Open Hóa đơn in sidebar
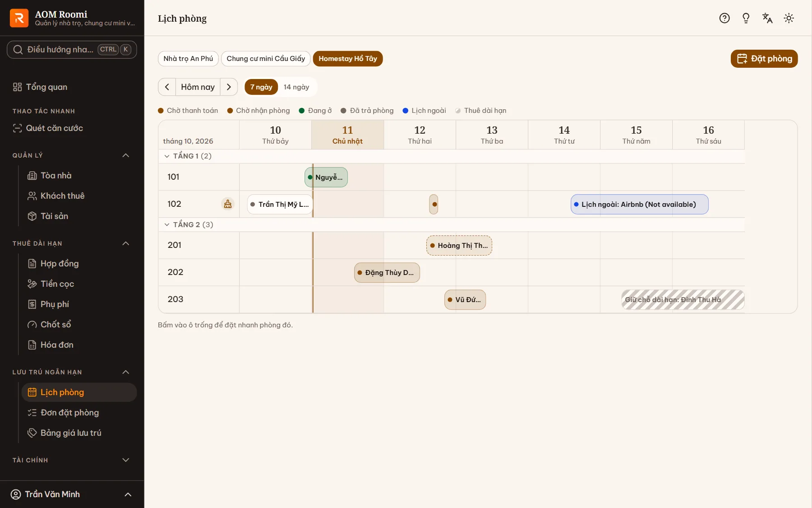The width and height of the screenshot is (812, 508). 79,345
